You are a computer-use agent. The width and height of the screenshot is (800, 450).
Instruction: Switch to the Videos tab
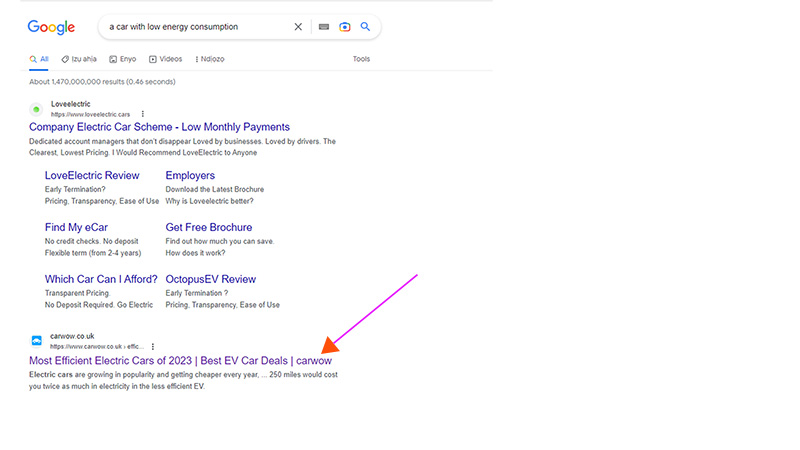tap(165, 59)
